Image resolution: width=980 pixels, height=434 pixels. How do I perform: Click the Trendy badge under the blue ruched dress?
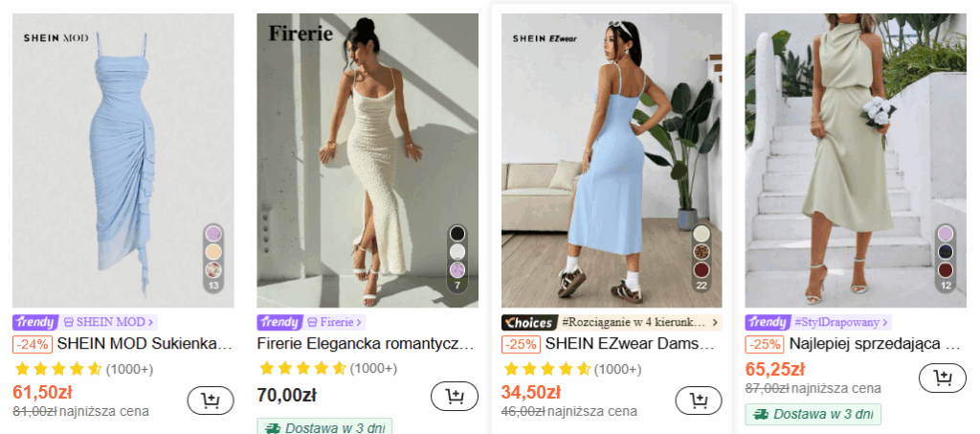(x=35, y=323)
